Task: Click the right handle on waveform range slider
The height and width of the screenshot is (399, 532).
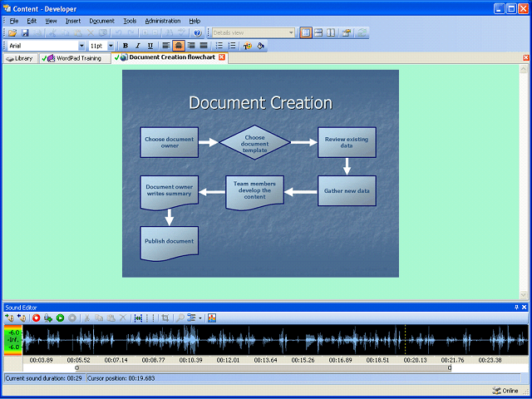Action: pyautogui.click(x=450, y=367)
